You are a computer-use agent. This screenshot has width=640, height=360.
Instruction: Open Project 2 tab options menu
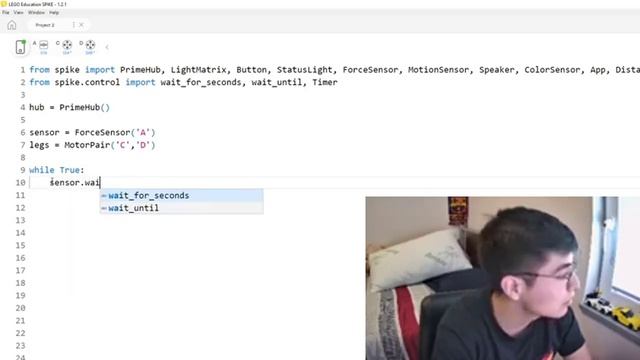[x=73, y=25]
